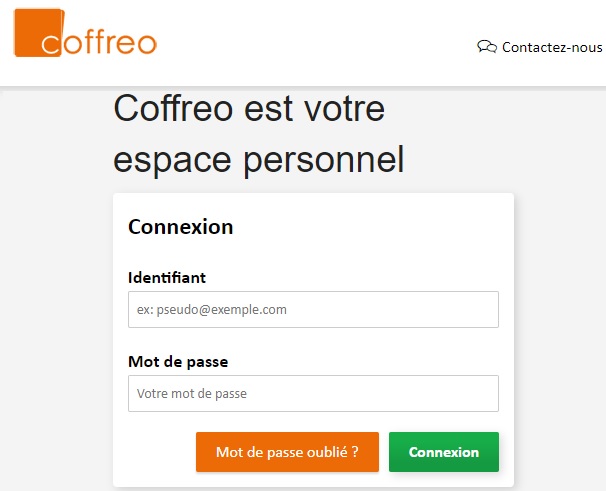Open the Contactez-nous link

[552, 47]
